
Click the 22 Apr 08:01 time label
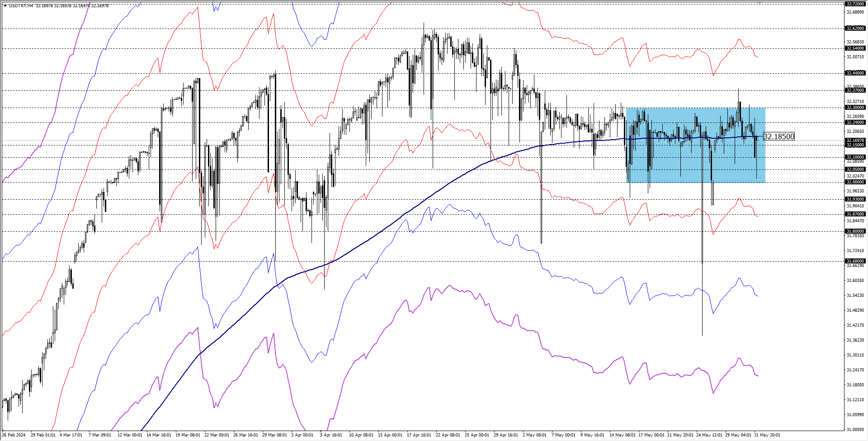click(x=448, y=435)
